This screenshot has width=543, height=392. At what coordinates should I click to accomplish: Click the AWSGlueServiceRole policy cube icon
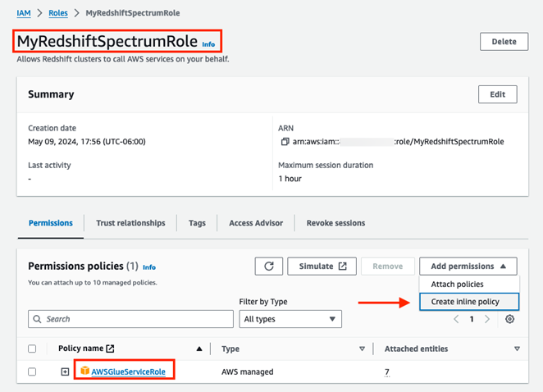click(x=84, y=371)
